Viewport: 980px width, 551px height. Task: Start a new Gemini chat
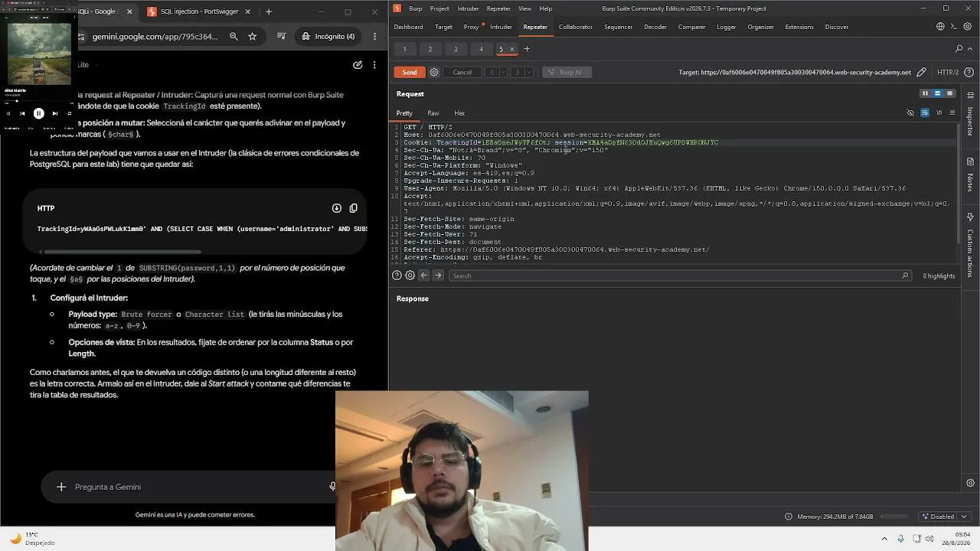[358, 65]
